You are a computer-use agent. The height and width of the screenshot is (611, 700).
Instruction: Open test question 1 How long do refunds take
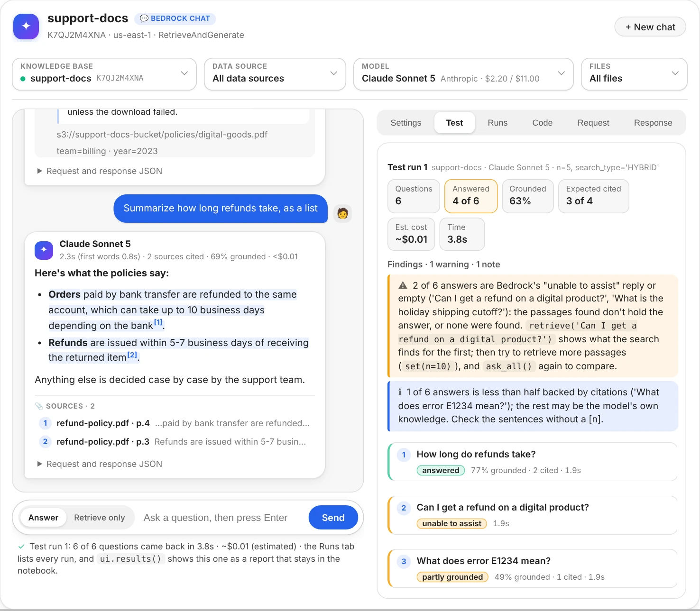tap(533, 462)
